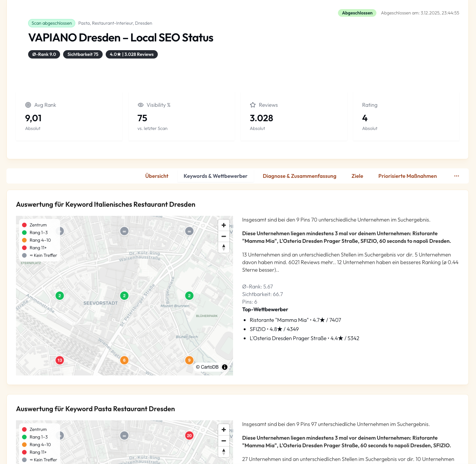Reset tilt on the first map
476x464 pixels.
(224, 247)
